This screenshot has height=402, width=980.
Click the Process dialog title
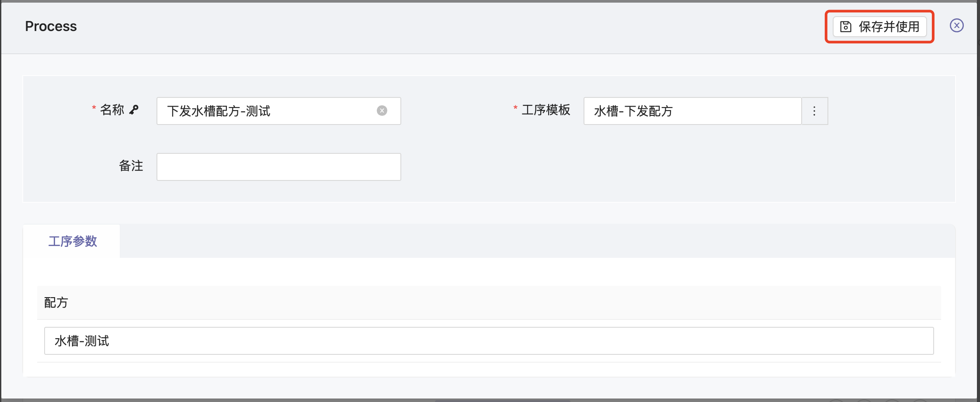tap(51, 26)
